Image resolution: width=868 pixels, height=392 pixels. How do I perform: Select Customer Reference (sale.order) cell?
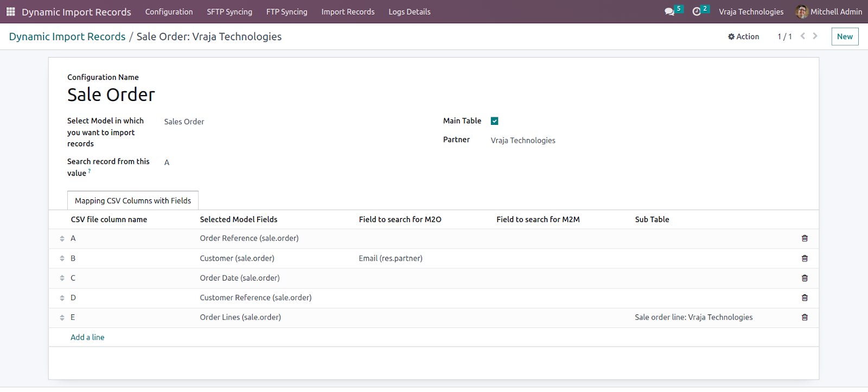pos(256,298)
